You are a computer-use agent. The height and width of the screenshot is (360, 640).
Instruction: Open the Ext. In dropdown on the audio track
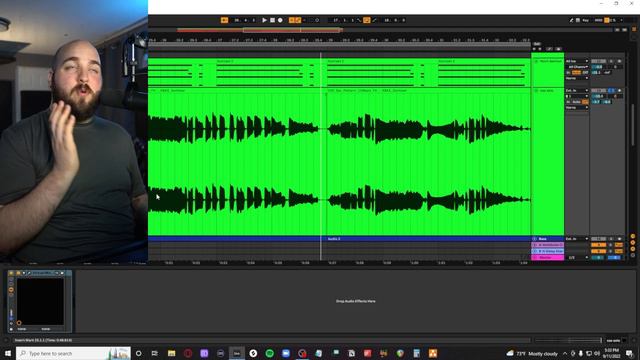(577, 91)
